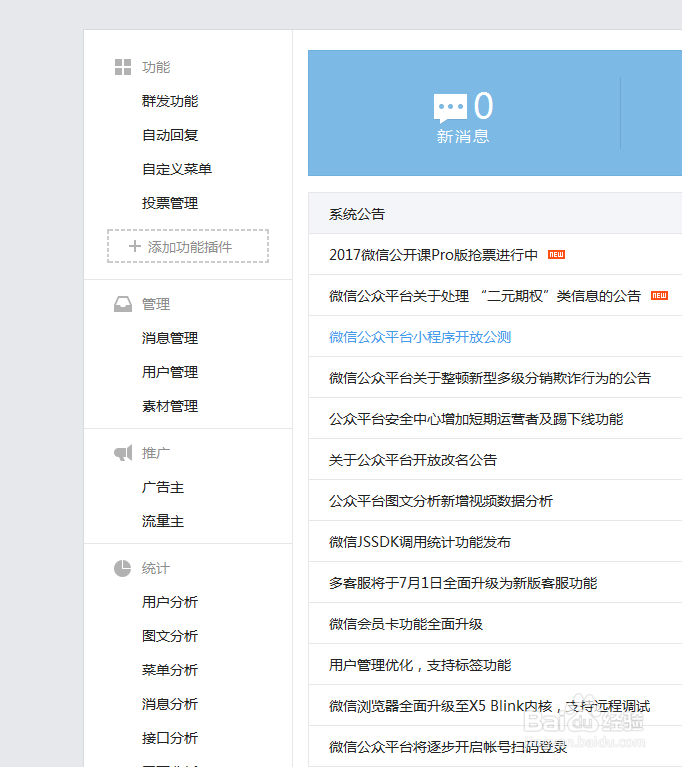This screenshot has height=767, width=682.
Task: Click the 管理 section heading
Action: 156,304
